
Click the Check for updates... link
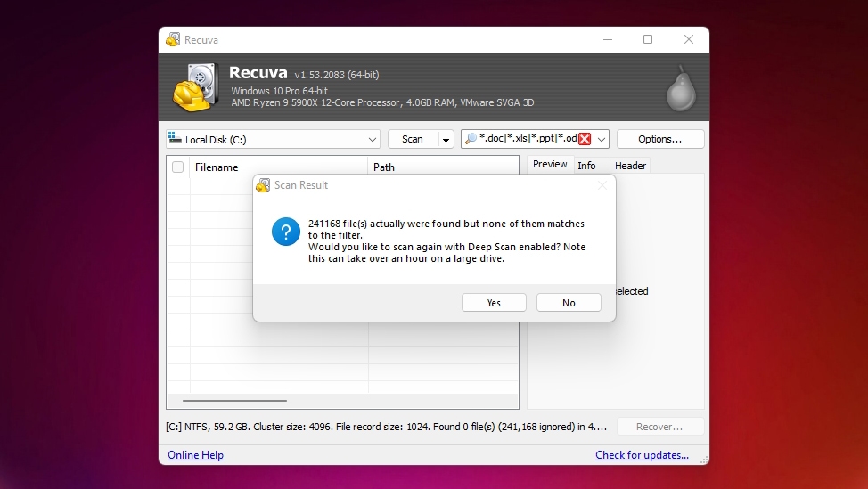643,454
